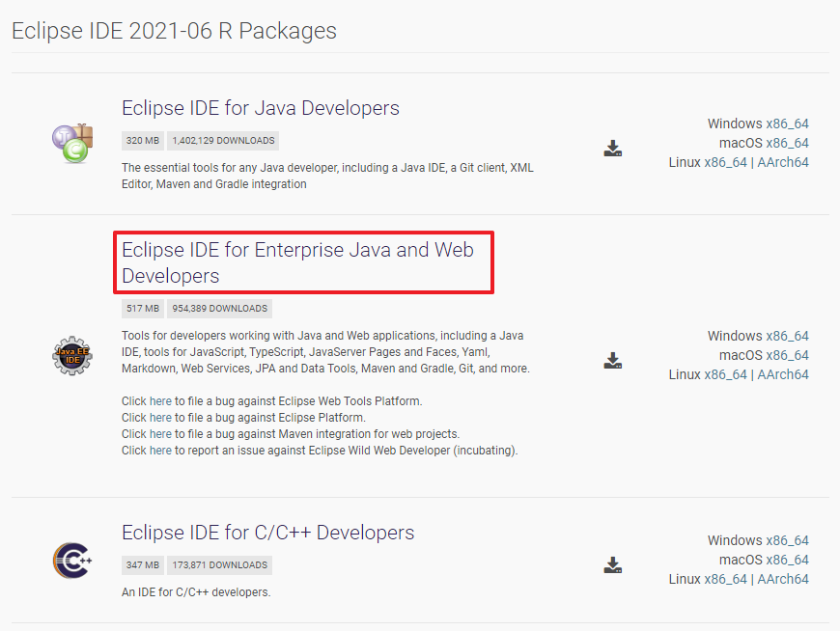The width and height of the screenshot is (840, 631).
Task: Click 'here' to report Wild Web Developer issue
Action: tap(160, 451)
